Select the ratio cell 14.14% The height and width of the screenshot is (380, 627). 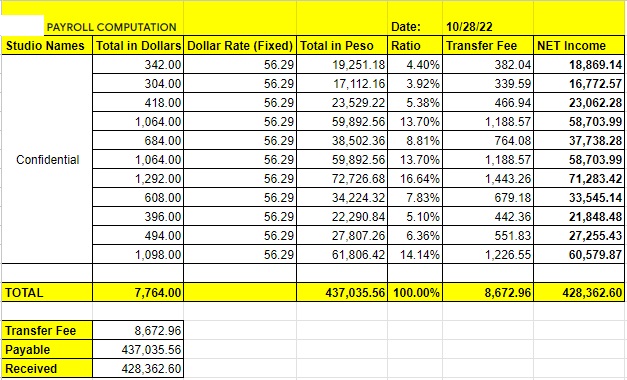point(415,254)
